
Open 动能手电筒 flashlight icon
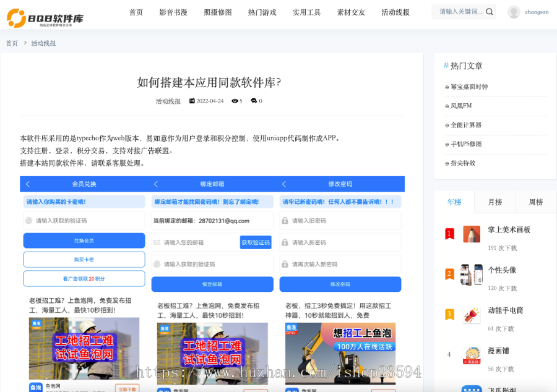[x=472, y=315]
